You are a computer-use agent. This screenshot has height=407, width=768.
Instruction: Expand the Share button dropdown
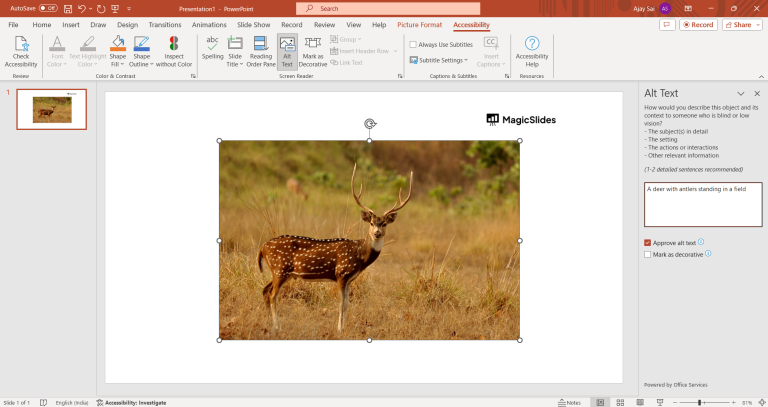(x=758, y=24)
